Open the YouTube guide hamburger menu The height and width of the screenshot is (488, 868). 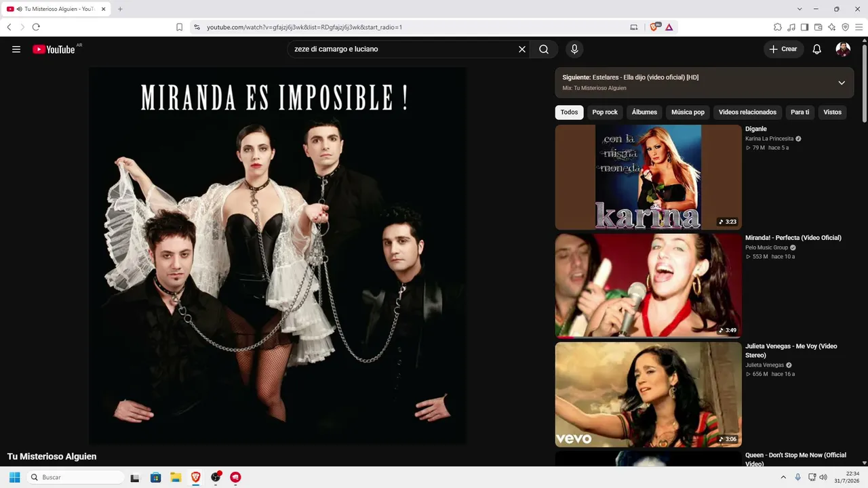tap(16, 49)
